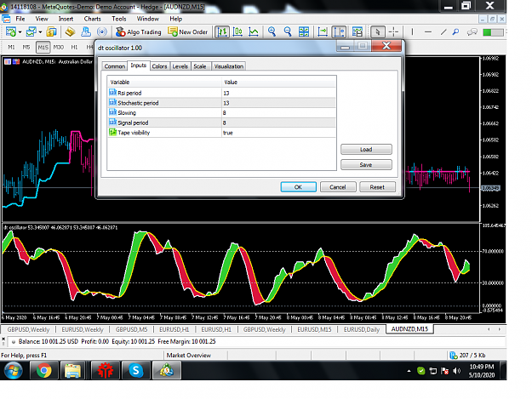Open the Tools menu
This screenshot has width=532, height=399.
[x=119, y=19]
